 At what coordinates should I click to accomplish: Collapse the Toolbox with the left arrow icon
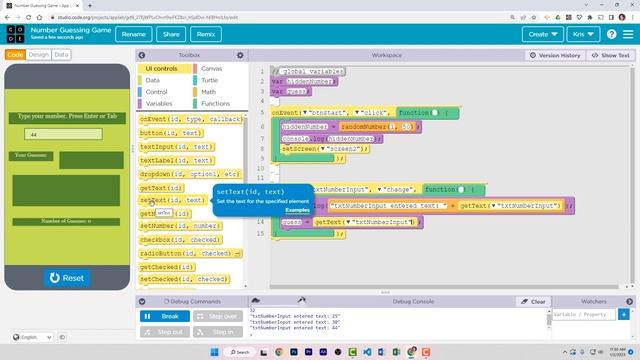(142, 55)
